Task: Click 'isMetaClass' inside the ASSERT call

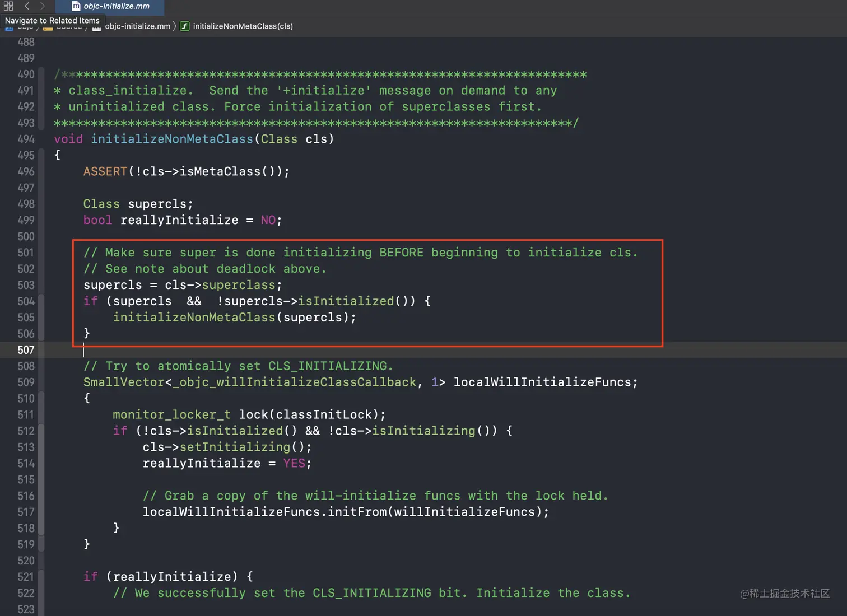Action: [220, 171]
